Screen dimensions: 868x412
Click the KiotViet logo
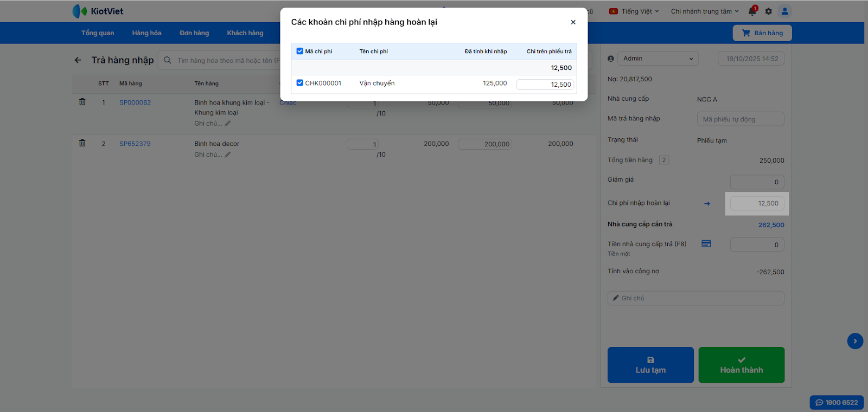click(x=98, y=11)
